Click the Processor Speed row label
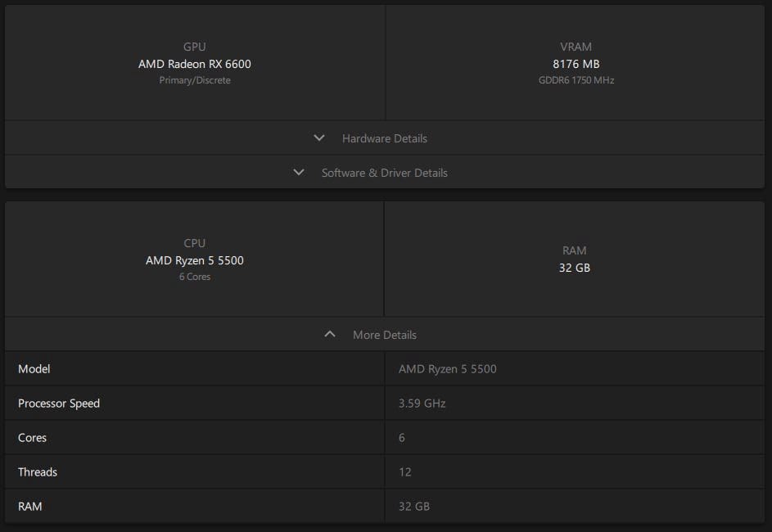This screenshot has width=772, height=532. (x=59, y=404)
